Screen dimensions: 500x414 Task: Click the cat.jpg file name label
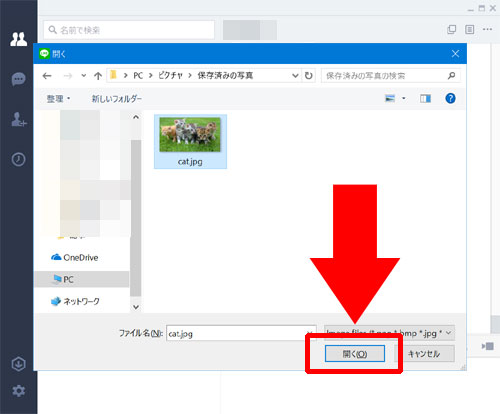pyautogui.click(x=190, y=162)
